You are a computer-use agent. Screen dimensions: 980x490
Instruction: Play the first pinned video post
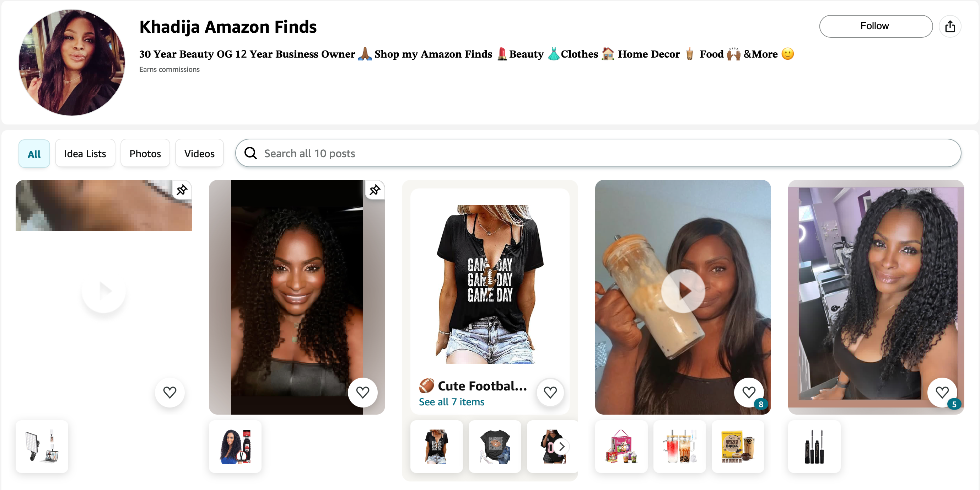pyautogui.click(x=103, y=291)
